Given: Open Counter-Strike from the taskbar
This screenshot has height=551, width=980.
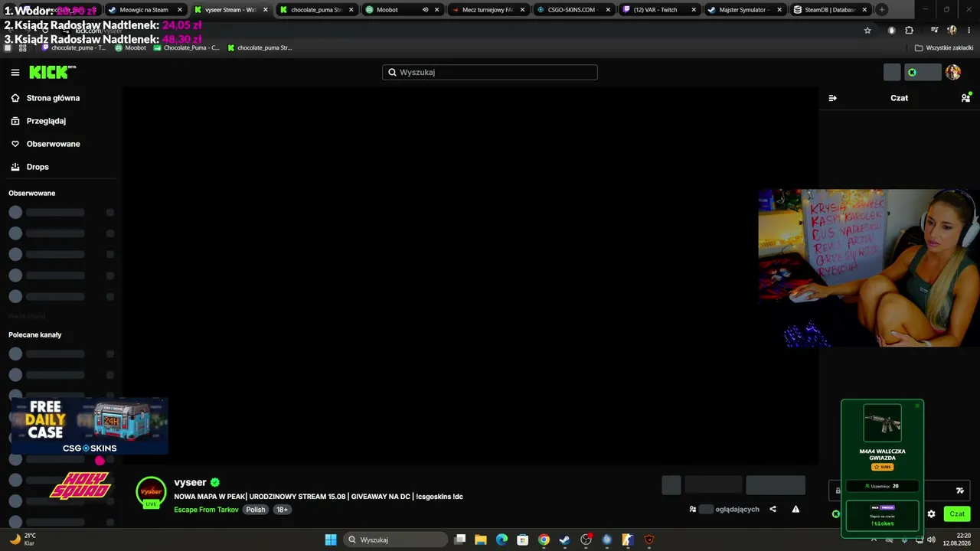Looking at the screenshot, I should [628, 540].
